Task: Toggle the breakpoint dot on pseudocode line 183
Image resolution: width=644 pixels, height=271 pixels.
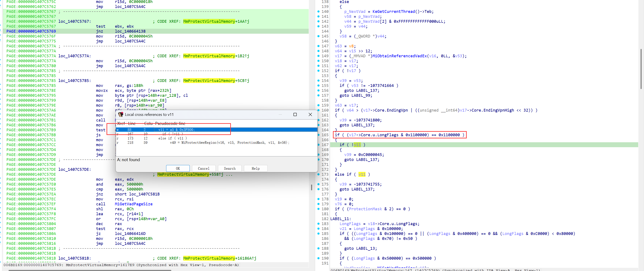Action: tap(318, 224)
